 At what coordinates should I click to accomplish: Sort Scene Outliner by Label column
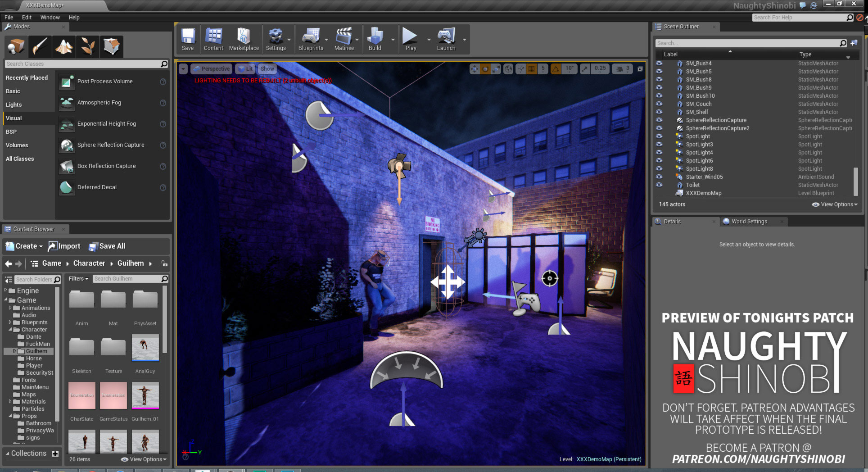670,54
